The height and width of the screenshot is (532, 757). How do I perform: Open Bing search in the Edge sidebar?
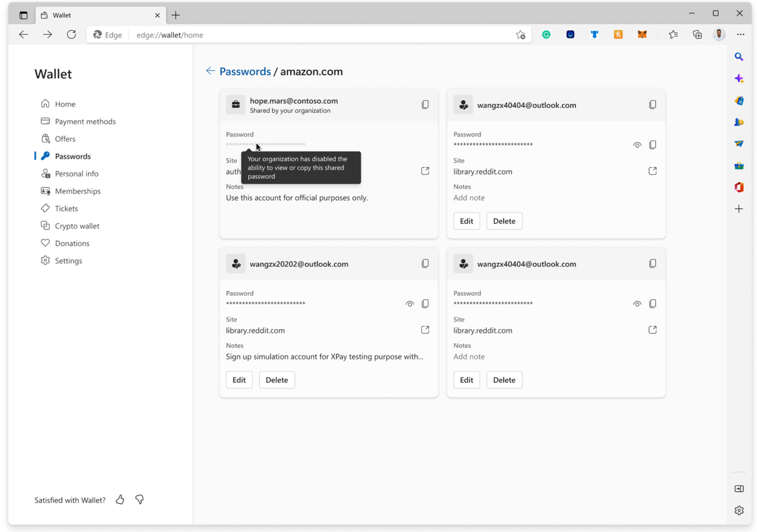[739, 57]
